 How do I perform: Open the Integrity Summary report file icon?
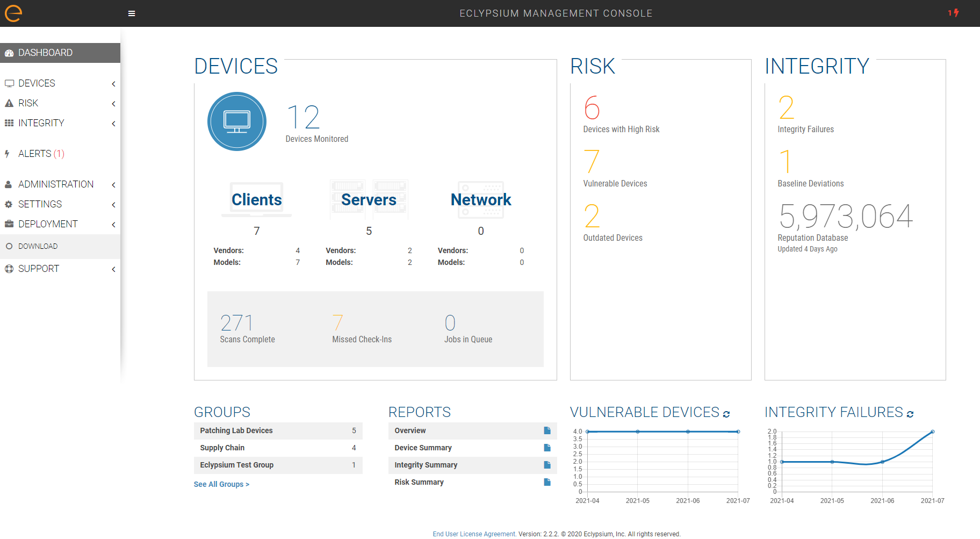pyautogui.click(x=547, y=465)
